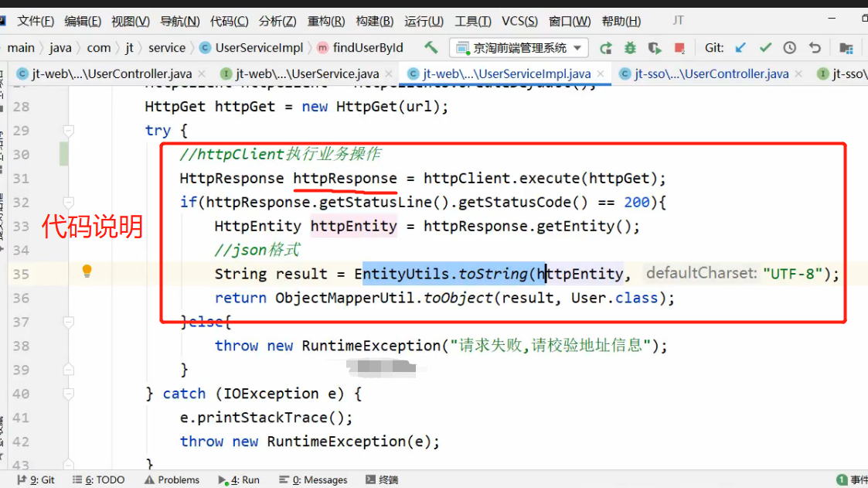Open the 4: Run tool window
The height and width of the screenshot is (488, 868).
239,479
